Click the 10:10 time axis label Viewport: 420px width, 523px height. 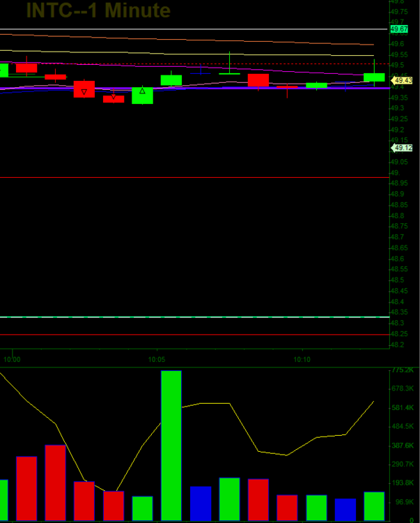[x=302, y=359]
